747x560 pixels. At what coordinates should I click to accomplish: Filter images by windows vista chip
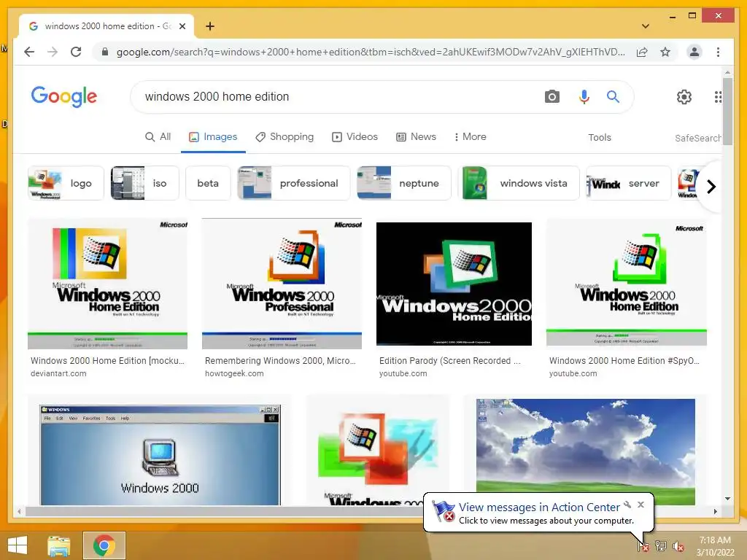click(x=519, y=183)
